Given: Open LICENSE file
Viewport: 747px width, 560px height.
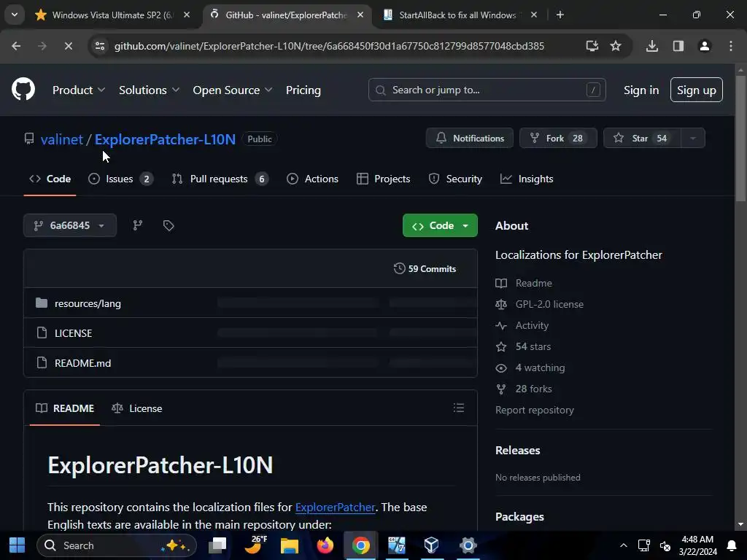Looking at the screenshot, I should [73, 332].
